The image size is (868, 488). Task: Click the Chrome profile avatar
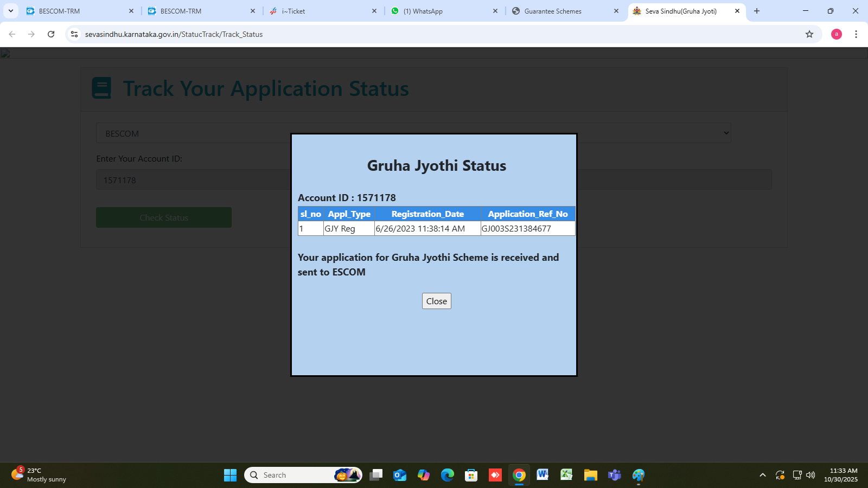pyautogui.click(x=837, y=34)
